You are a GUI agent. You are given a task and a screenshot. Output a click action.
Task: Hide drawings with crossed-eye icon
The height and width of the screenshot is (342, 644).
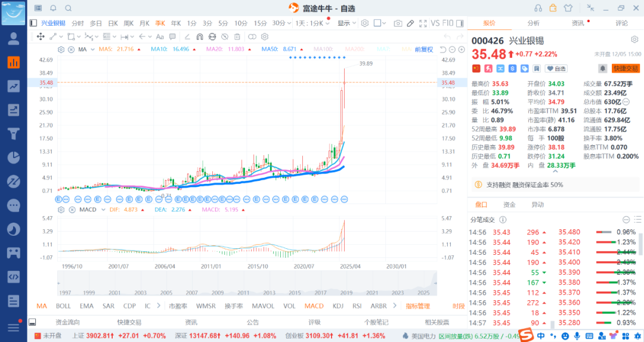(x=225, y=36)
